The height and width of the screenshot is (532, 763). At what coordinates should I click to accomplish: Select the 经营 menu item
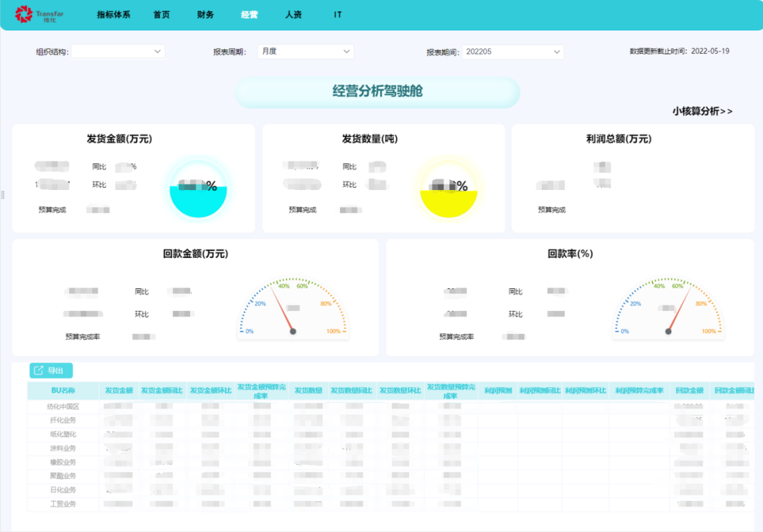pos(249,15)
